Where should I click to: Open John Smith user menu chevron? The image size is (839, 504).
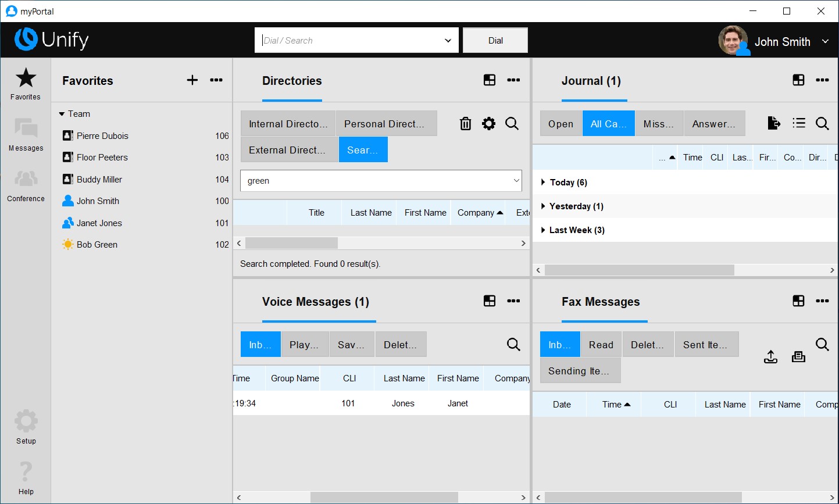coord(825,41)
